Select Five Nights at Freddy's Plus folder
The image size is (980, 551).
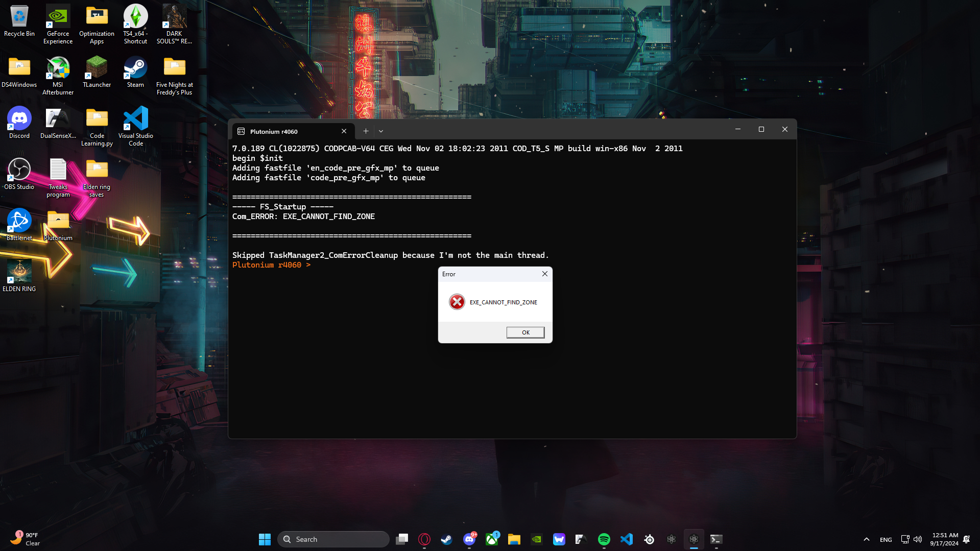pos(175,76)
